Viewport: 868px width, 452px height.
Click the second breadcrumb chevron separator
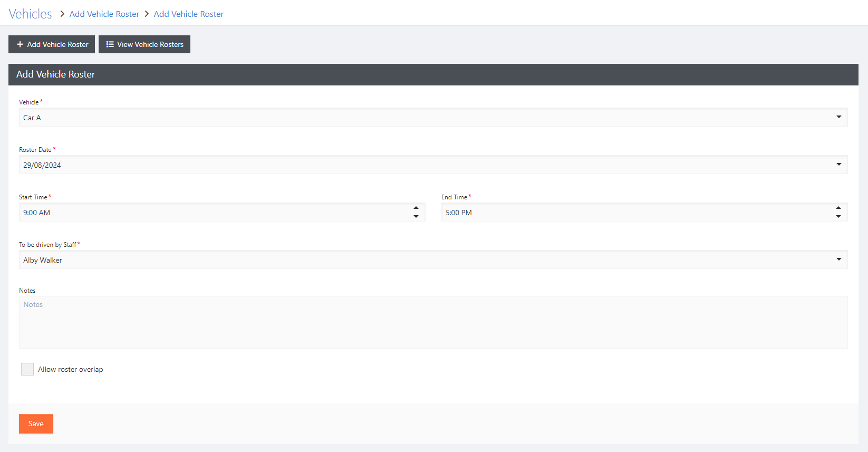(147, 14)
